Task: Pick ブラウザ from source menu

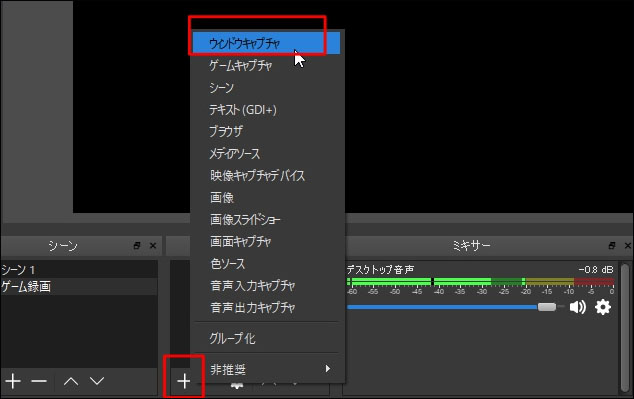Action: tap(266, 131)
